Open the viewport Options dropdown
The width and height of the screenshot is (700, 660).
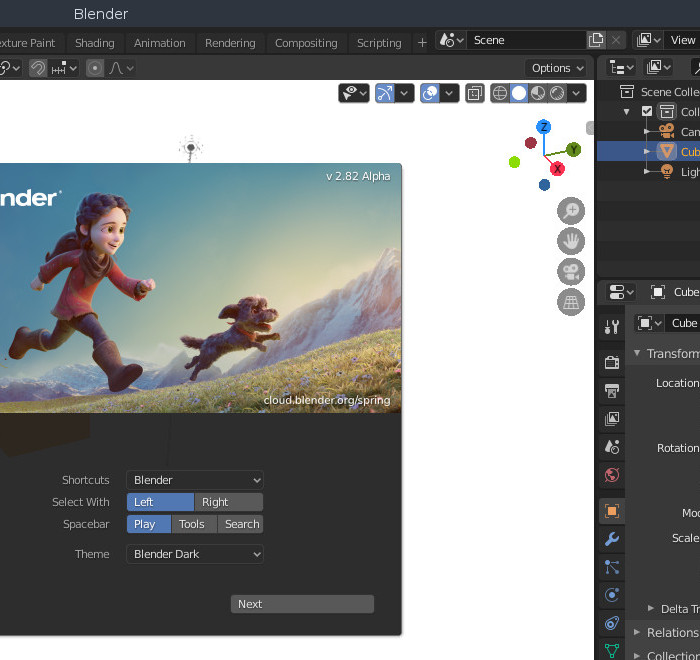coord(556,68)
